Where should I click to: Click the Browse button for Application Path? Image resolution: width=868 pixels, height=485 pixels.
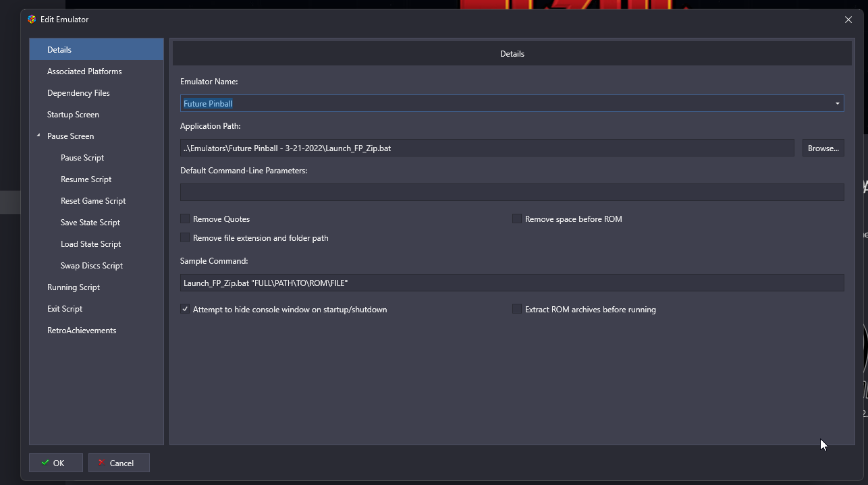823,148
